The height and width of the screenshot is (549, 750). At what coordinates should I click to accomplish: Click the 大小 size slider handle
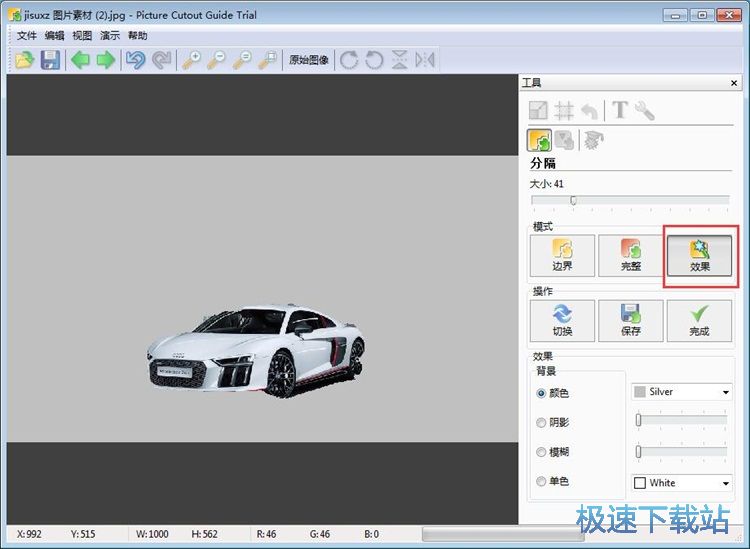pos(573,200)
